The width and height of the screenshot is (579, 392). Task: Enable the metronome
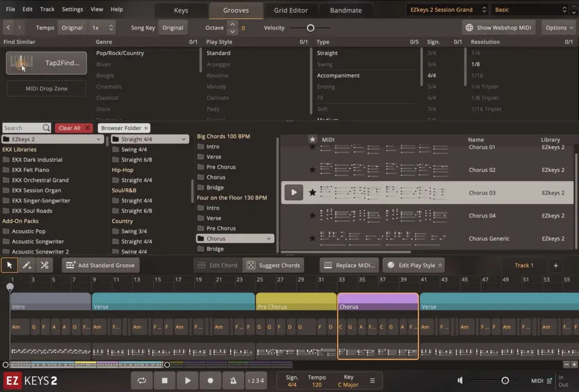tap(233, 380)
